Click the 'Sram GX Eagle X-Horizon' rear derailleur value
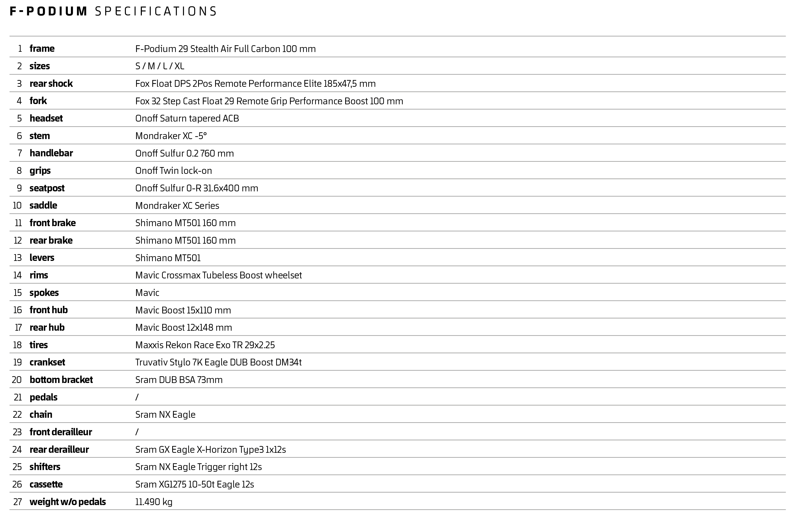Image resolution: width=799 pixels, height=532 pixels. coord(210,450)
